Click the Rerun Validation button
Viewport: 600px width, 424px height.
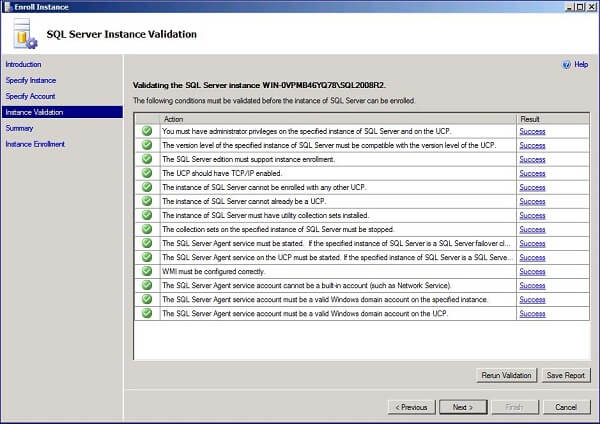[507, 375]
